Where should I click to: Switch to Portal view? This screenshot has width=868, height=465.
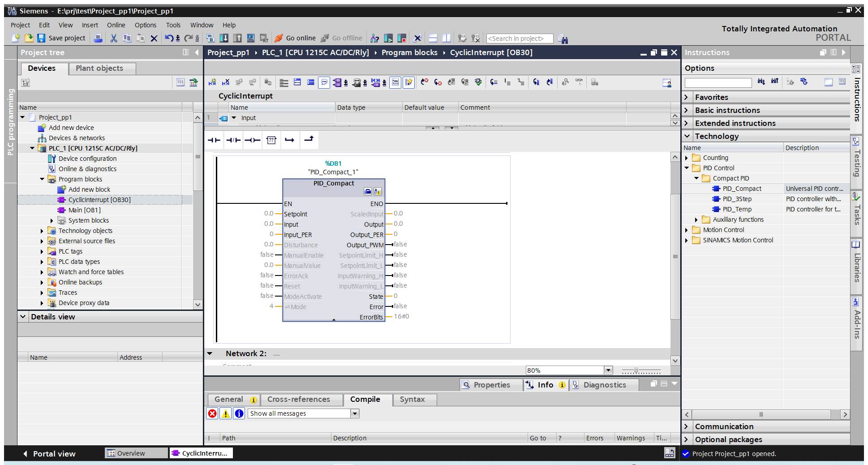49,453
